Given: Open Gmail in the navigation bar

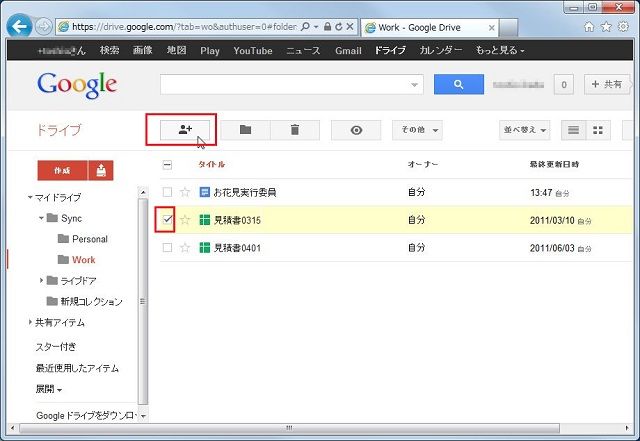Looking at the screenshot, I should click(x=348, y=51).
